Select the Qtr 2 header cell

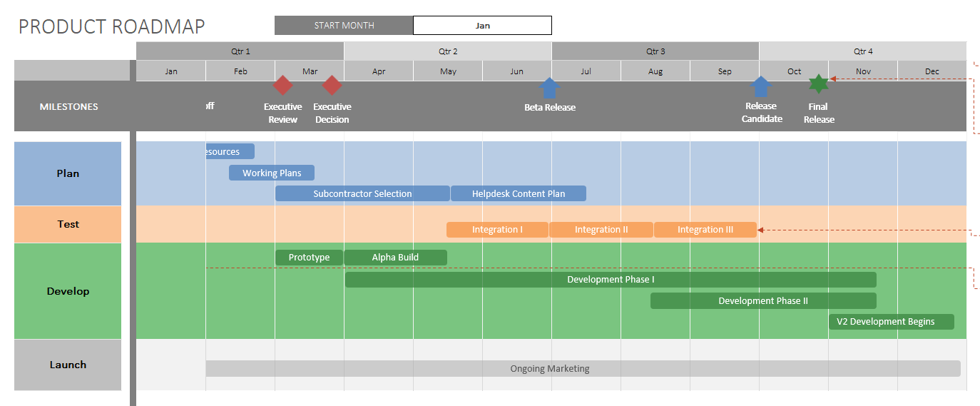[448, 51]
